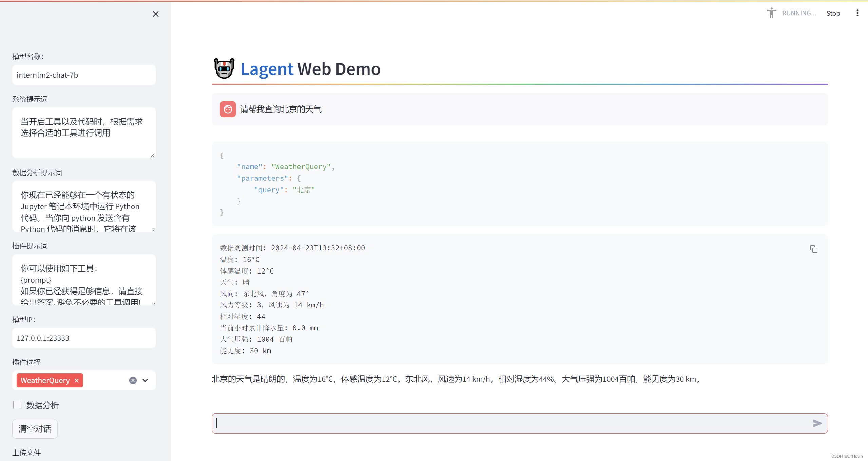
Task: Remove the WeatherQuery plugin tag
Action: pos(77,380)
